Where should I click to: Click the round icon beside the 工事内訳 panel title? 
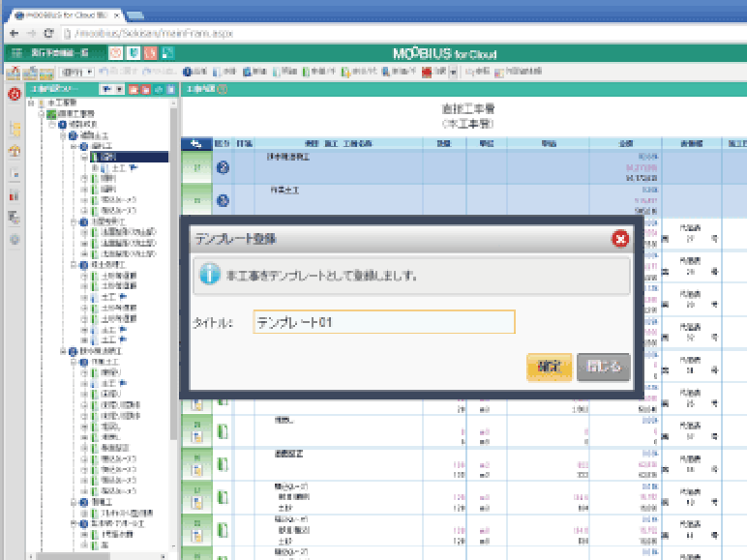click(223, 89)
